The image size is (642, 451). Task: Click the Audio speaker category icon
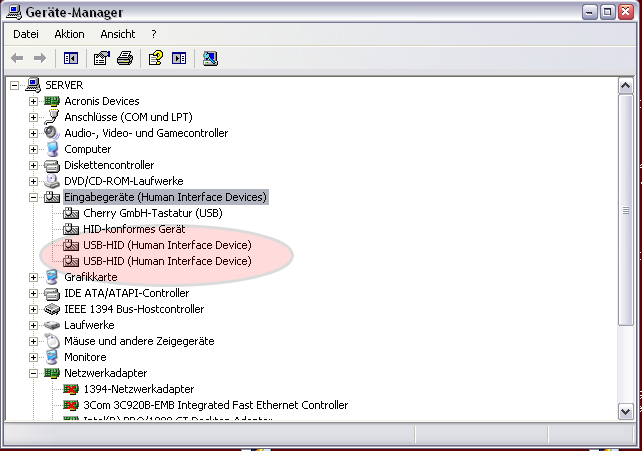tap(52, 133)
